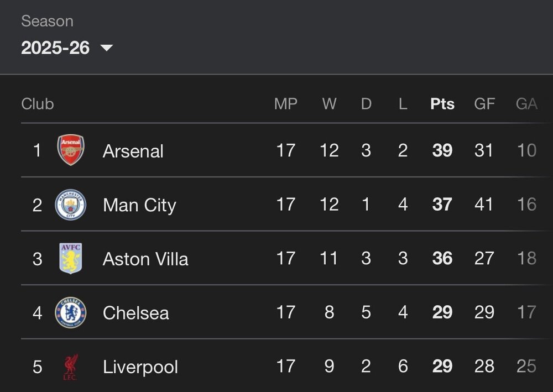Click the GF column header
Screen dimensions: 553x392
click(x=484, y=104)
